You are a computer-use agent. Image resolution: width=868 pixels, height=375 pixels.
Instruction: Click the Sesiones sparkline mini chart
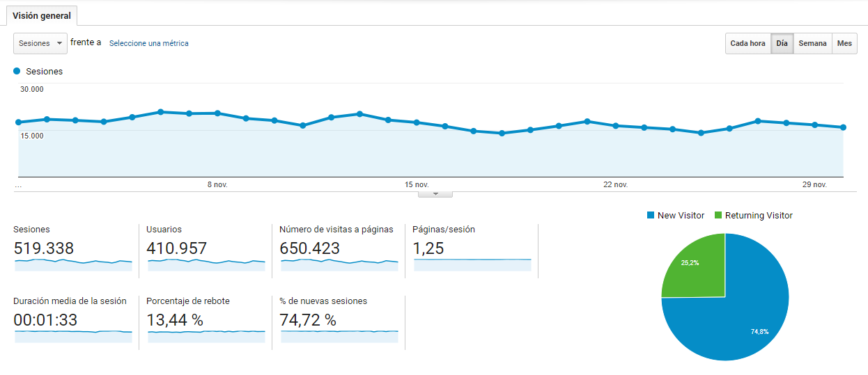click(x=73, y=264)
